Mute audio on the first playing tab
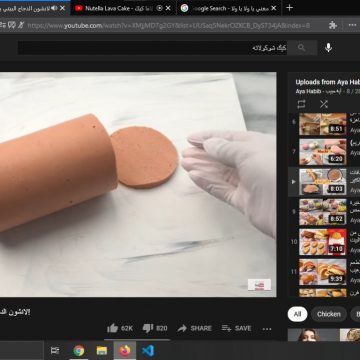Screen dimensions: 360x360 54,8
